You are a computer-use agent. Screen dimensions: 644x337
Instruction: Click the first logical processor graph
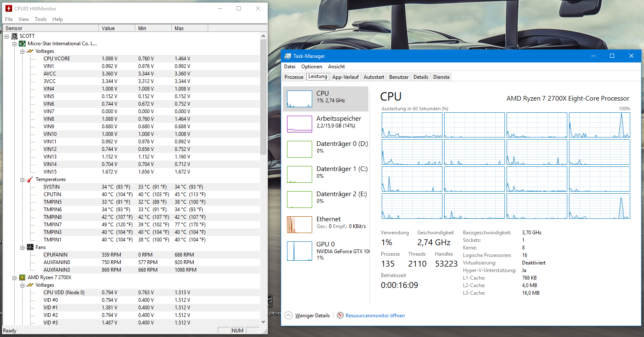412,125
